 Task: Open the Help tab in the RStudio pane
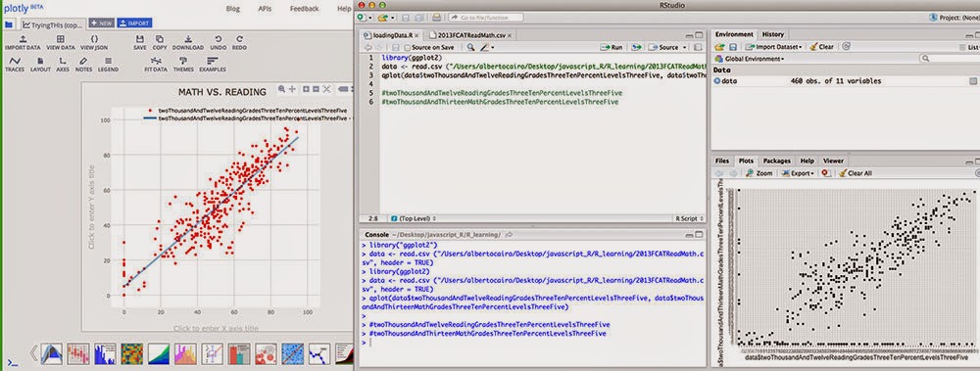pos(807,162)
